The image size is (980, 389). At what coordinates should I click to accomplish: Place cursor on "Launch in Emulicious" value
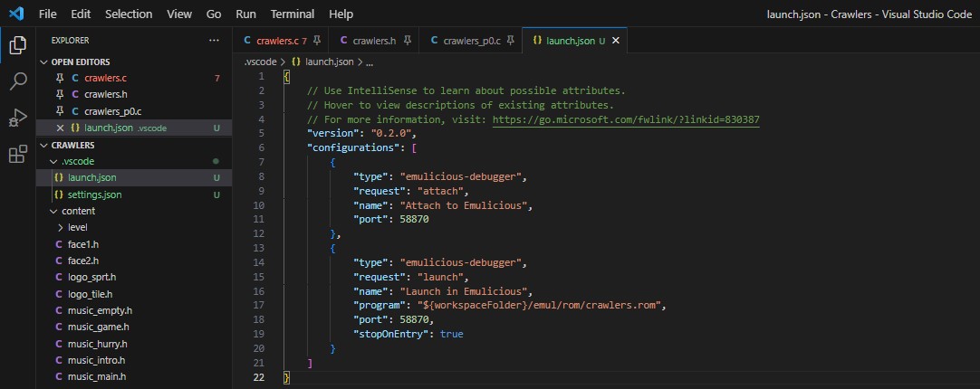465,291
